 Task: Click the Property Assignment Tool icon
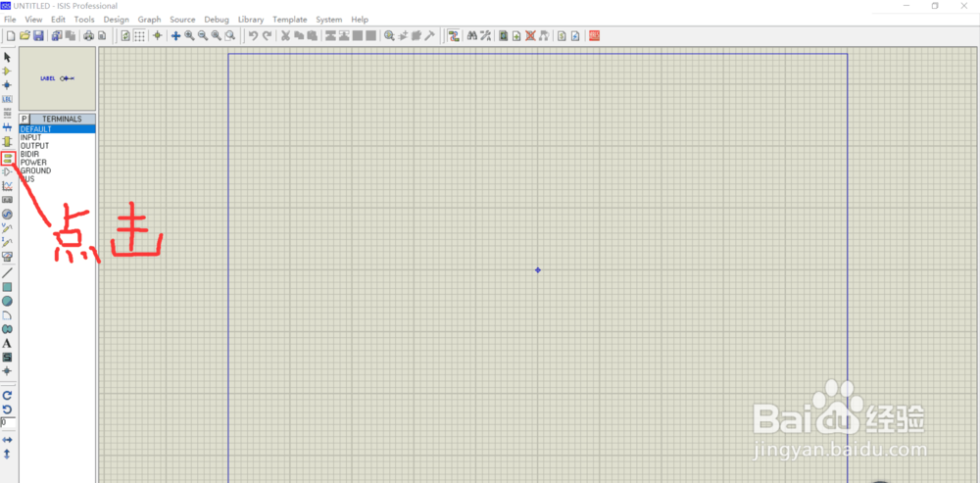pos(486,36)
